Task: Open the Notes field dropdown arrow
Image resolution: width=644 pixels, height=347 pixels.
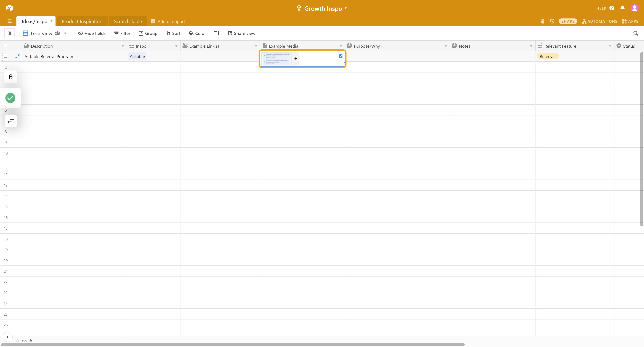Action: point(531,46)
